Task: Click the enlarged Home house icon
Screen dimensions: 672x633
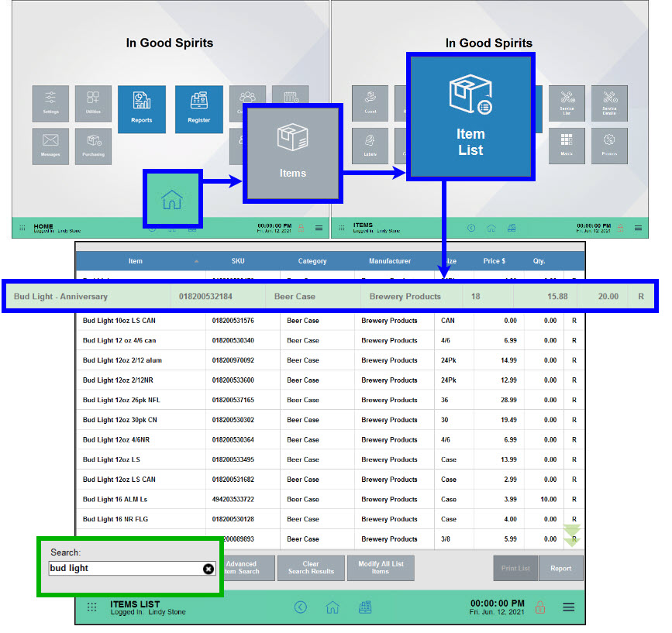Action: (x=172, y=198)
